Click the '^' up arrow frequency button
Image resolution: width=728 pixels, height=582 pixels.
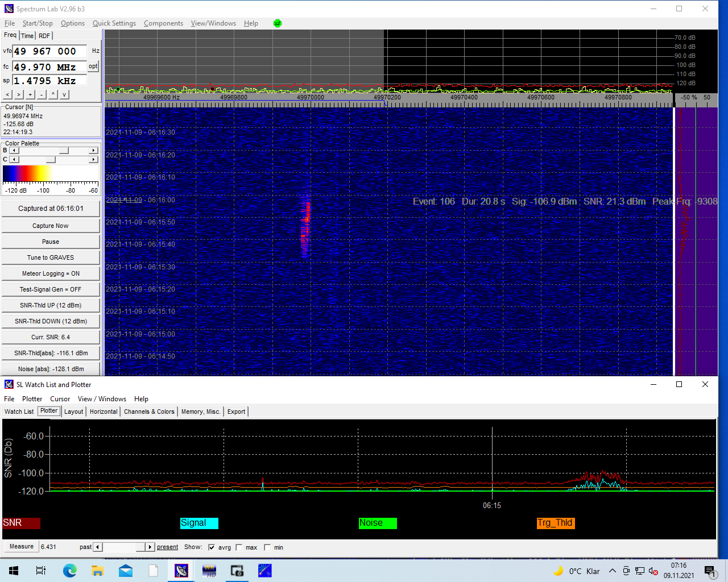pyautogui.click(x=53, y=94)
